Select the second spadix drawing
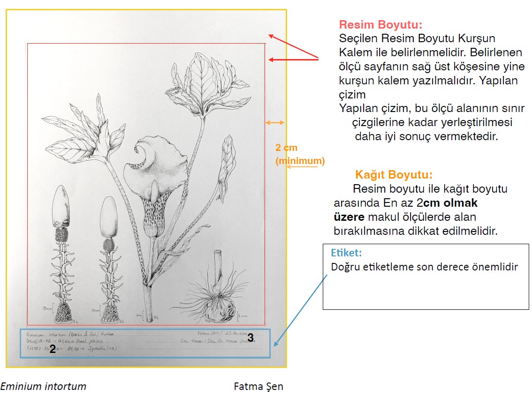The height and width of the screenshot is (397, 532). click(x=110, y=259)
